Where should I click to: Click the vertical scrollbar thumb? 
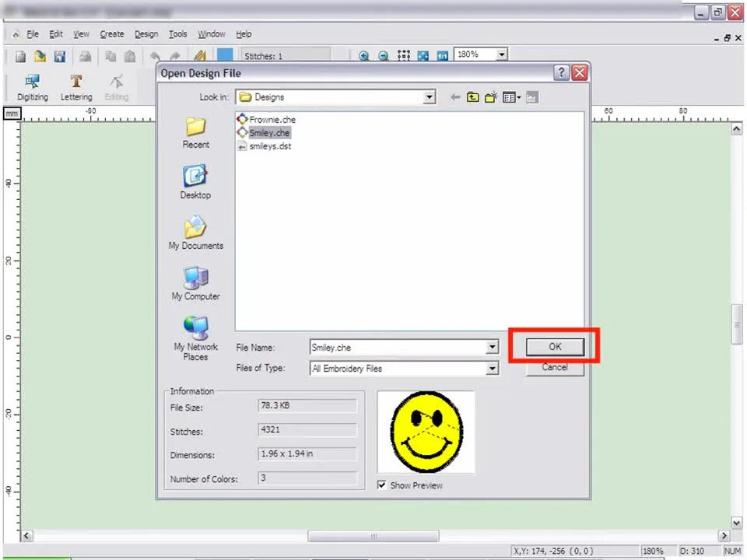click(x=737, y=324)
